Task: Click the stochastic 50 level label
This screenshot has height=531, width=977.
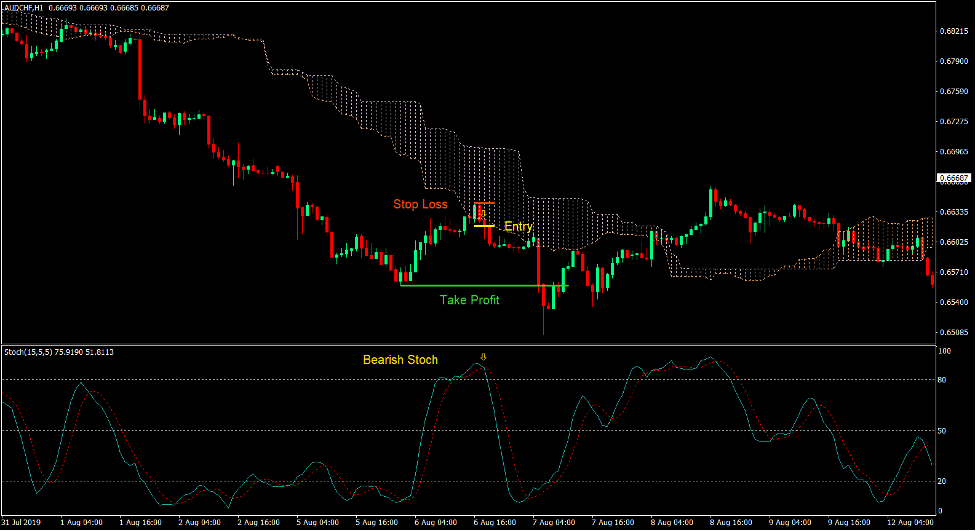Action: (x=945, y=431)
